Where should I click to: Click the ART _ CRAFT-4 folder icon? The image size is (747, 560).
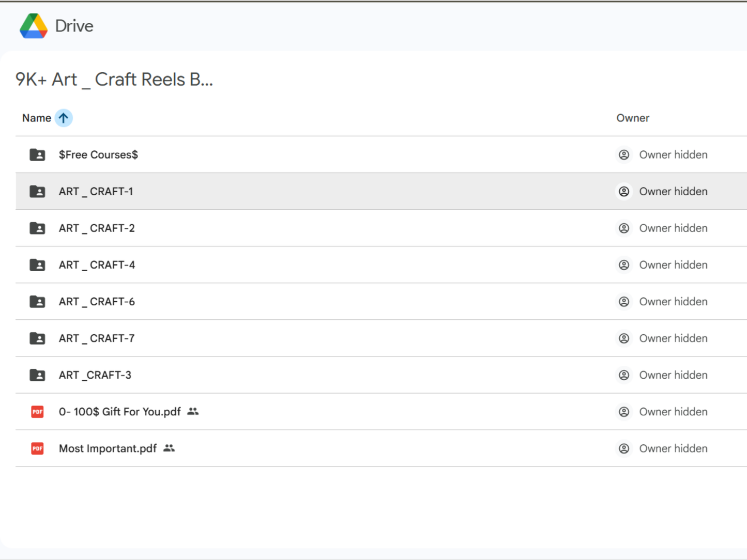pos(37,265)
